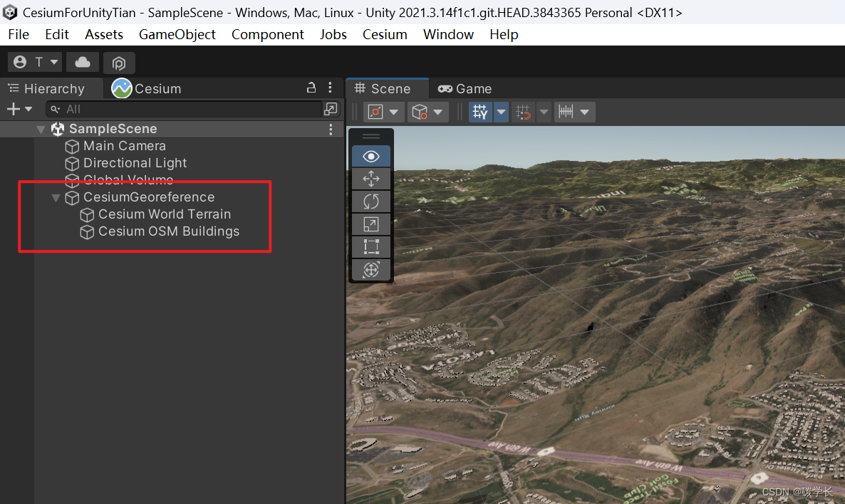Click the plus create object button
The width and height of the screenshot is (845, 504).
tap(19, 110)
